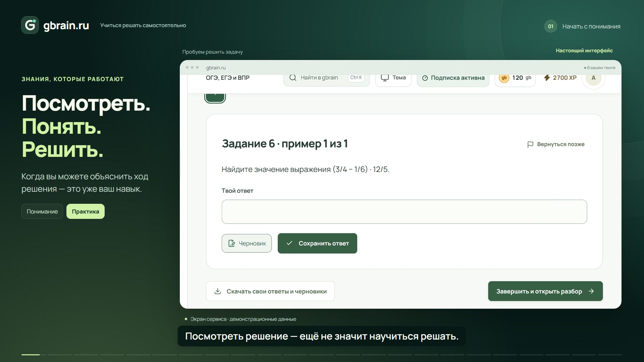Toggle the Тема theme switcher

tap(393, 78)
